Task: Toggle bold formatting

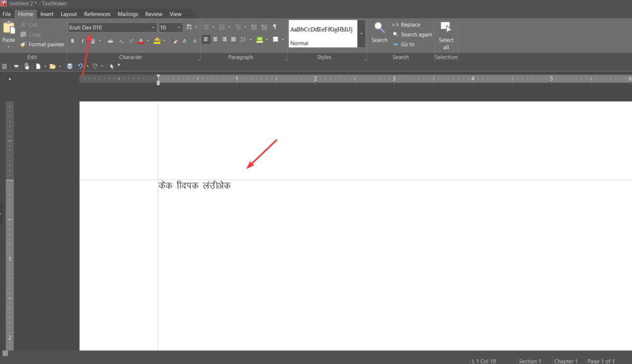Action: tap(73, 41)
